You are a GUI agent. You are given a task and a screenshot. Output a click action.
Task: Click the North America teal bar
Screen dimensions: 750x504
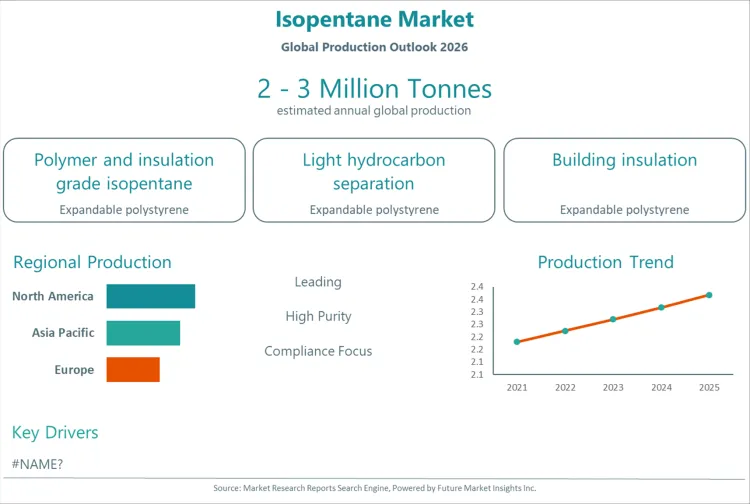[151, 296]
